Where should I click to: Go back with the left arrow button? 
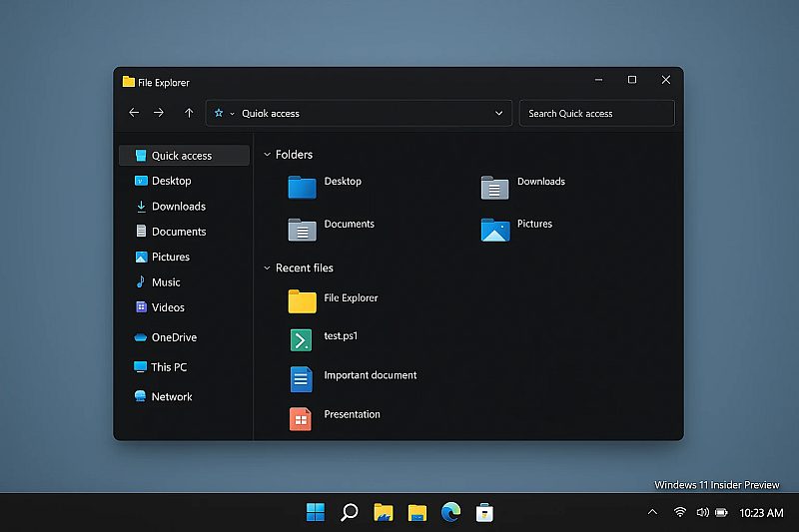[134, 113]
